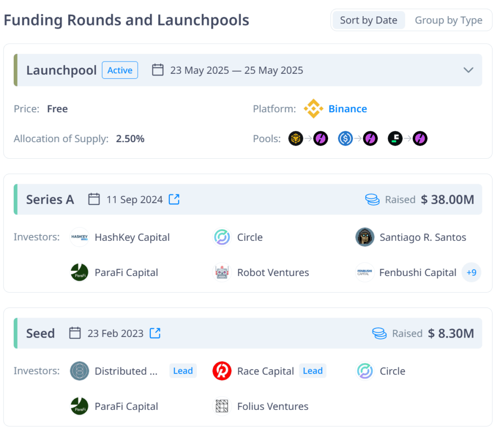Click the BNB pool source icon

[295, 138]
